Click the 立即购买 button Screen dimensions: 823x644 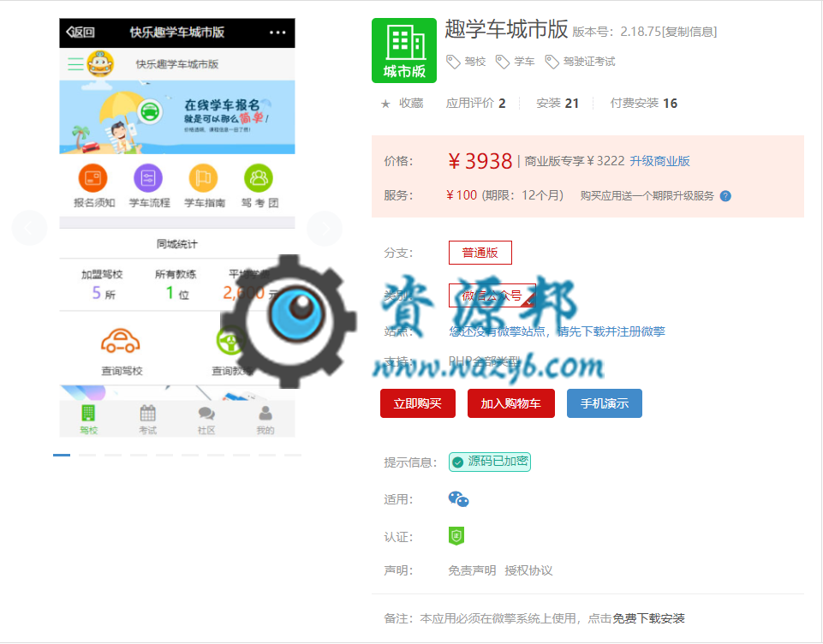tap(418, 403)
